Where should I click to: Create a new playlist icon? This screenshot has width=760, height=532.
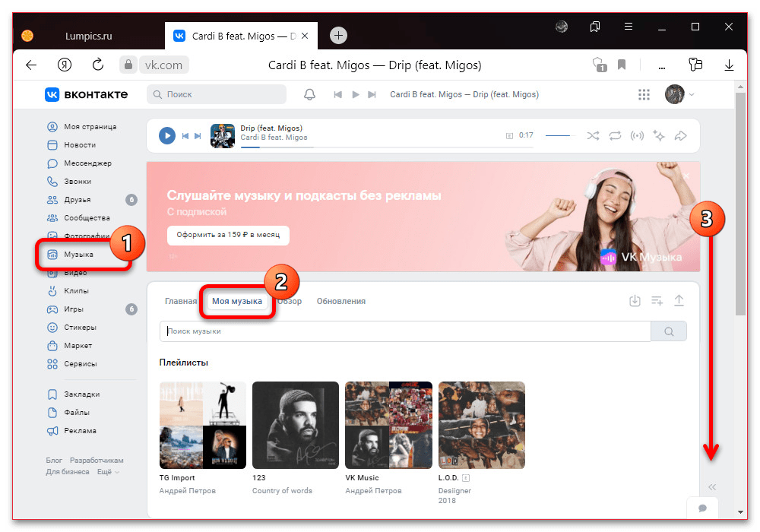[x=657, y=301]
